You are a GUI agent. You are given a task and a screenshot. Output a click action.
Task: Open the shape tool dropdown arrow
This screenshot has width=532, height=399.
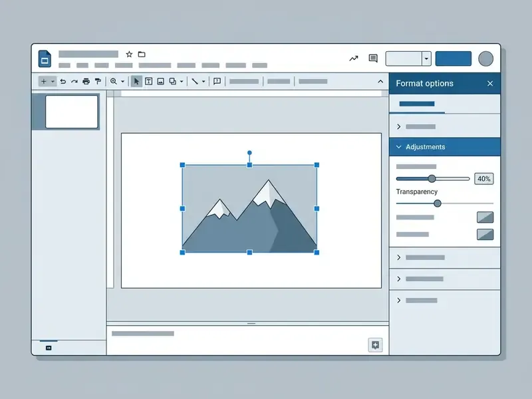[x=182, y=81]
